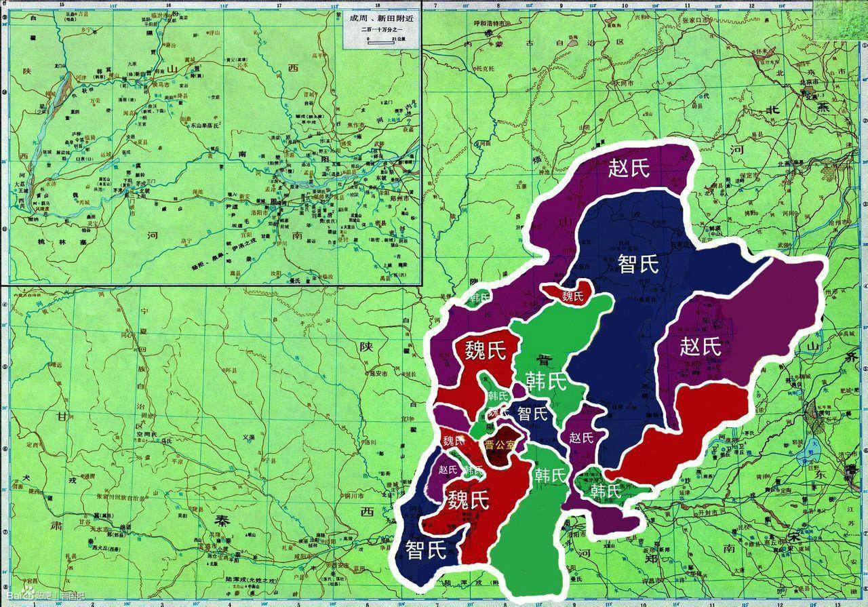Click the 靖远 town label
This screenshot has height=607, width=868.
57,365
